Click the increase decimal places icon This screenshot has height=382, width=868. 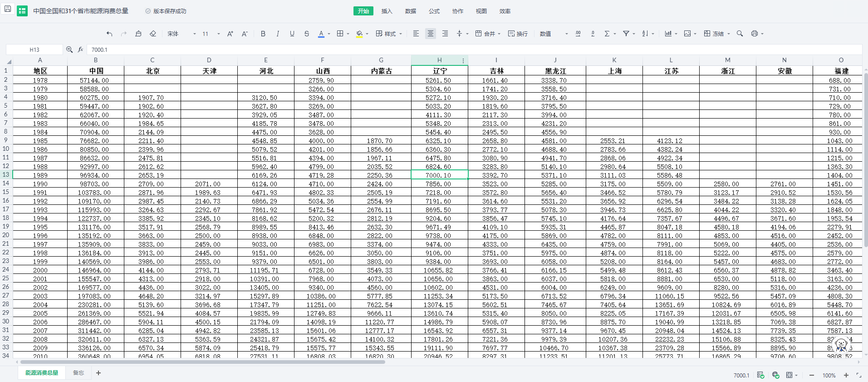578,34
